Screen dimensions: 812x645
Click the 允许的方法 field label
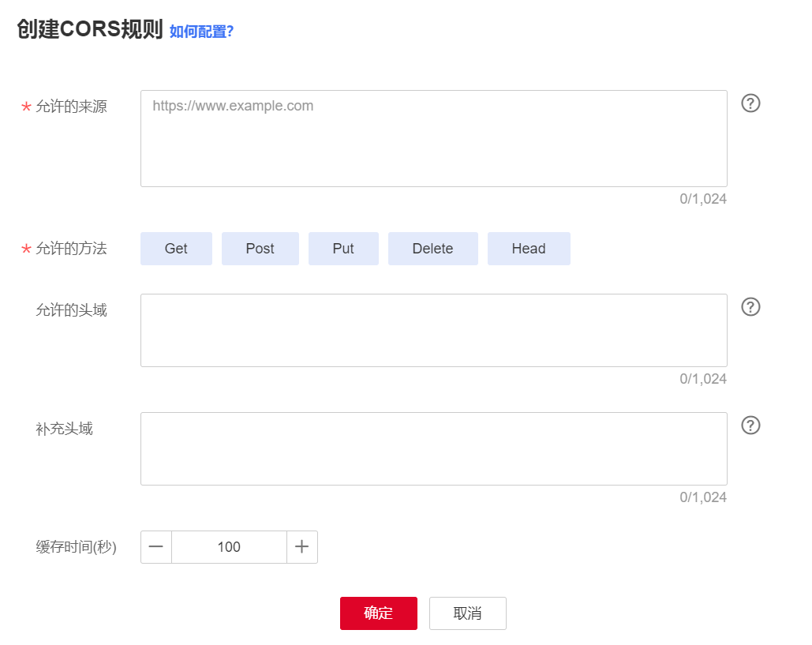point(71,249)
